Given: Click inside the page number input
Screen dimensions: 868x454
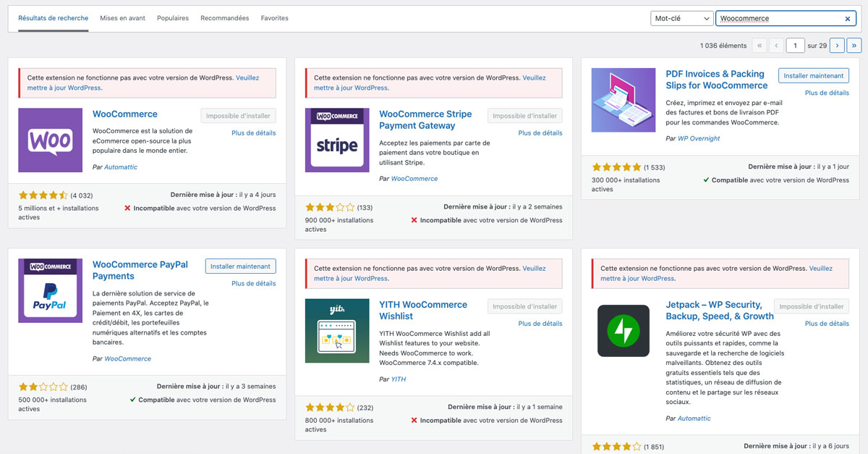Looking at the screenshot, I should tap(795, 45).
